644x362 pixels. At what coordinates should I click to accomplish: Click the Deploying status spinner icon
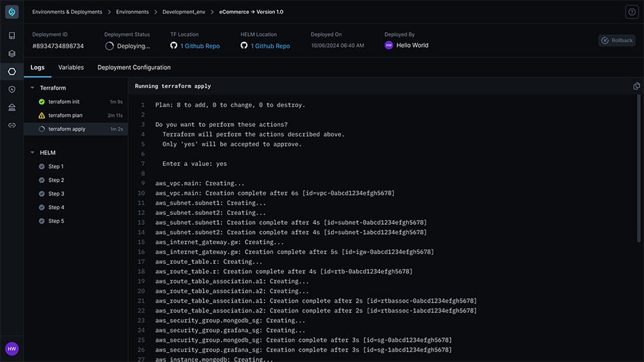click(109, 46)
